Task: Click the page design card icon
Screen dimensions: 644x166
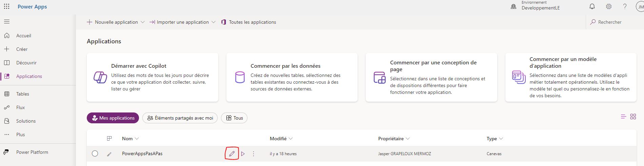Action: tap(380, 78)
